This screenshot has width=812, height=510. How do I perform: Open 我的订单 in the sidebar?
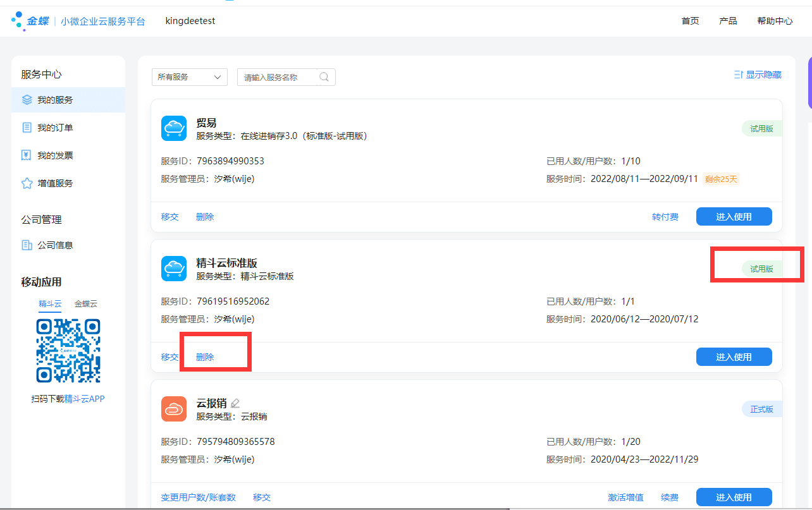tap(68, 128)
